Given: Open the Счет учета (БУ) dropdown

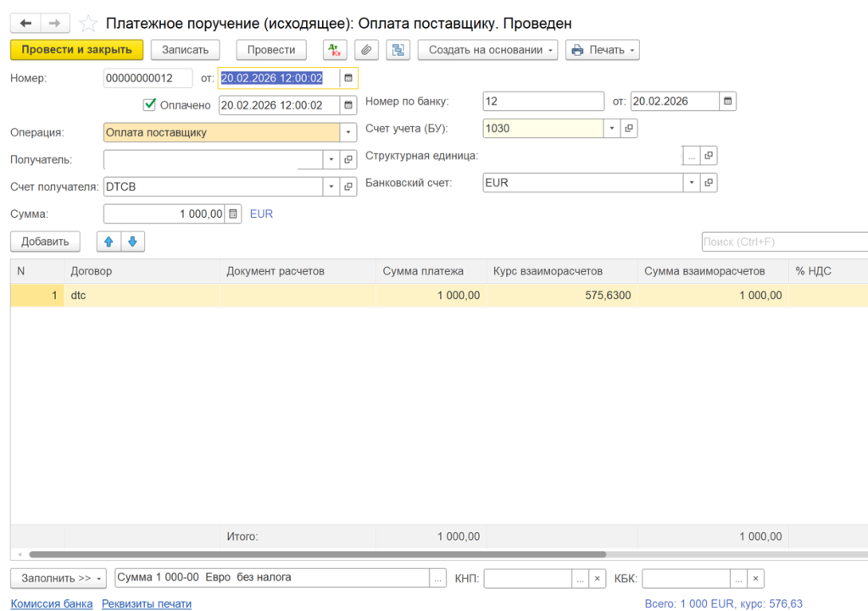Looking at the screenshot, I should click(612, 129).
